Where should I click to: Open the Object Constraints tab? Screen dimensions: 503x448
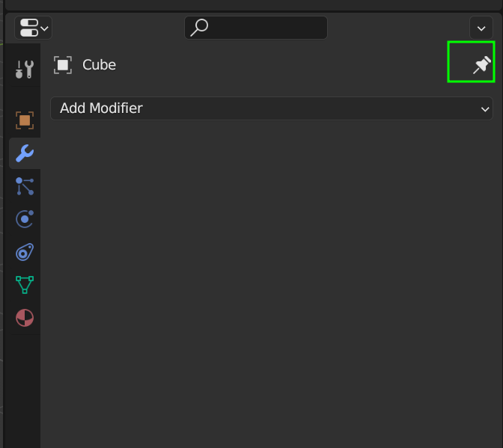25,252
